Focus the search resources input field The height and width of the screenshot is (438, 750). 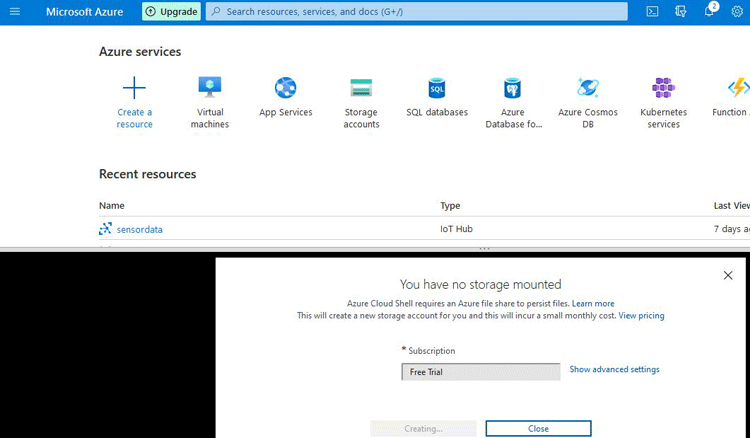pos(417,11)
